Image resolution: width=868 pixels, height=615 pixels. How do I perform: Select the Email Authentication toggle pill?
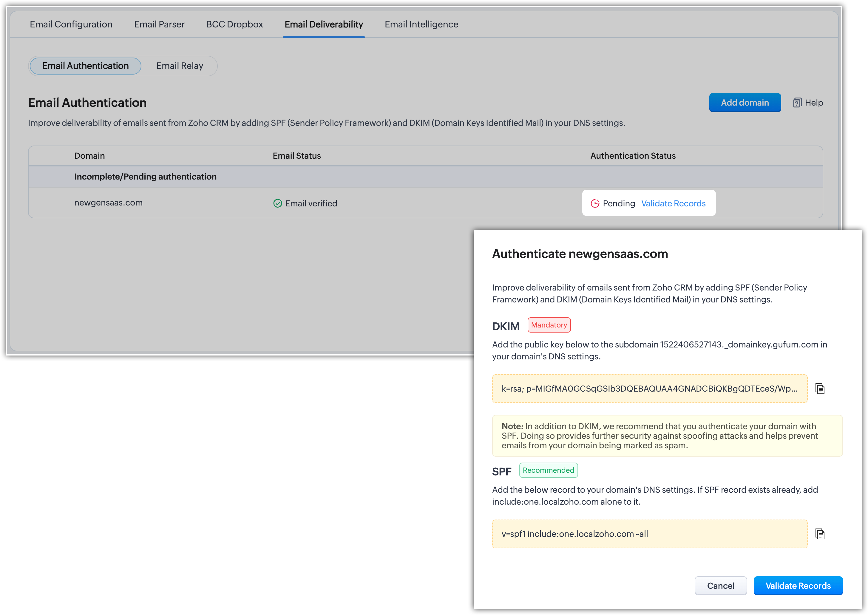[86, 66]
